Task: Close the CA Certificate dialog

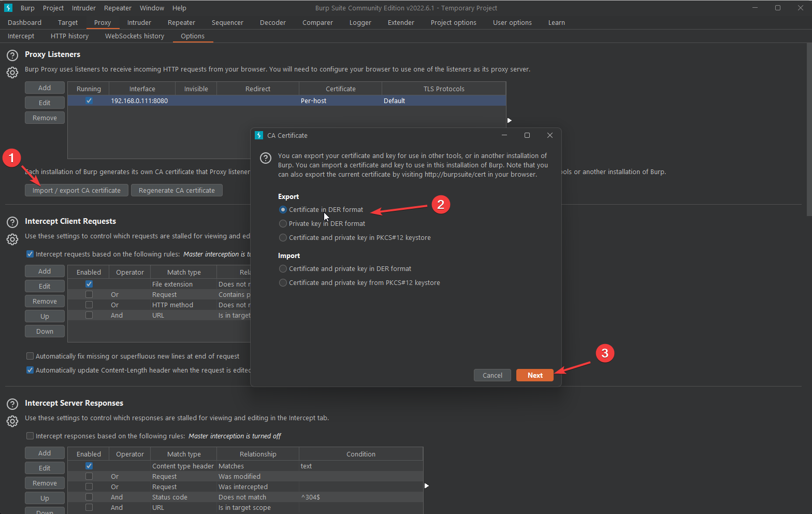Action: (x=550, y=135)
